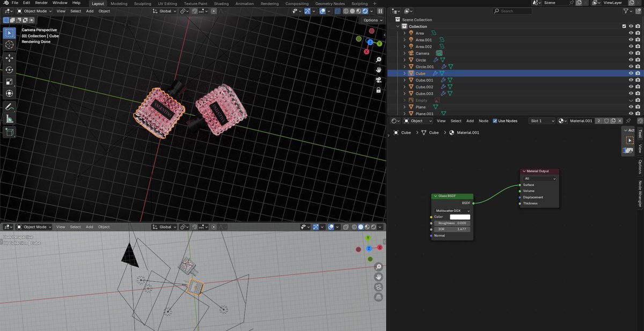Screen dimensions: 644x331
Task: Click the Blender logo menu
Action: [5, 3]
